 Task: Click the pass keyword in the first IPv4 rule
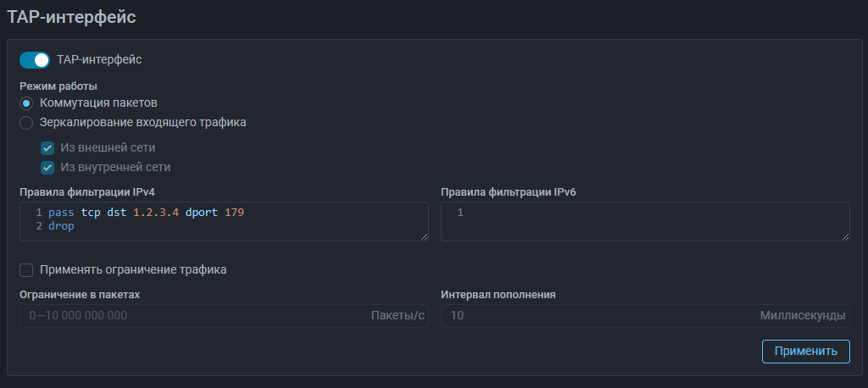click(x=62, y=213)
